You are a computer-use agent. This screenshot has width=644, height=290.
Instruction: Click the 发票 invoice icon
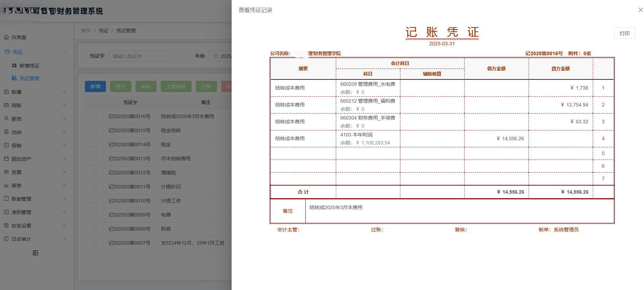point(6,172)
